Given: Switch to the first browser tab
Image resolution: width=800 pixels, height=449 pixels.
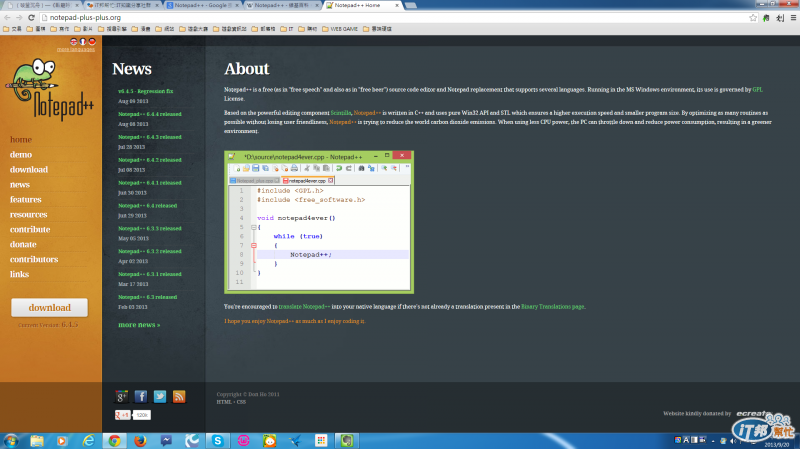Looking at the screenshot, I should click(x=42, y=5).
